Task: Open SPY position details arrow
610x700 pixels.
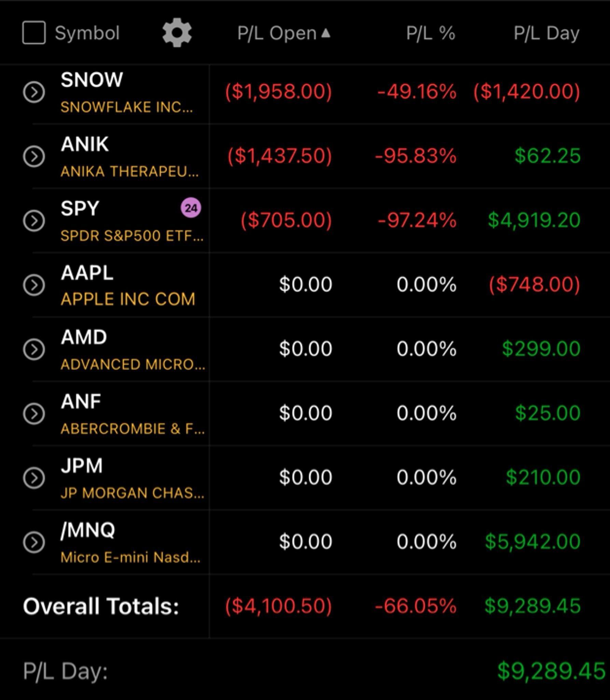Action: pyautogui.click(x=34, y=220)
